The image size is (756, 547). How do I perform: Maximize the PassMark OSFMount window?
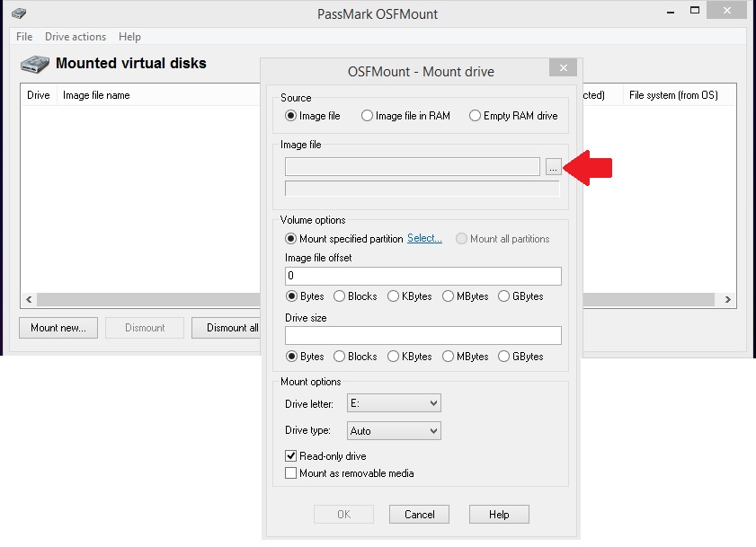point(695,11)
